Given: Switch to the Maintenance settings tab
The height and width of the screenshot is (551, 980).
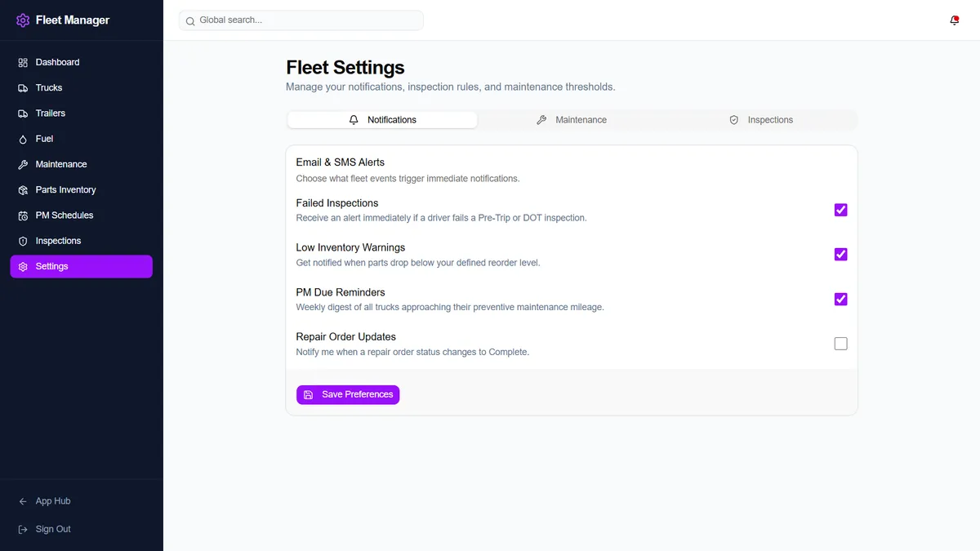Looking at the screenshot, I should [x=572, y=120].
